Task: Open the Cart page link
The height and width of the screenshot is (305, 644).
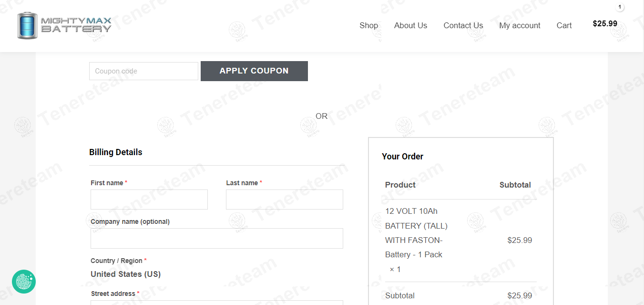Action: point(564,26)
